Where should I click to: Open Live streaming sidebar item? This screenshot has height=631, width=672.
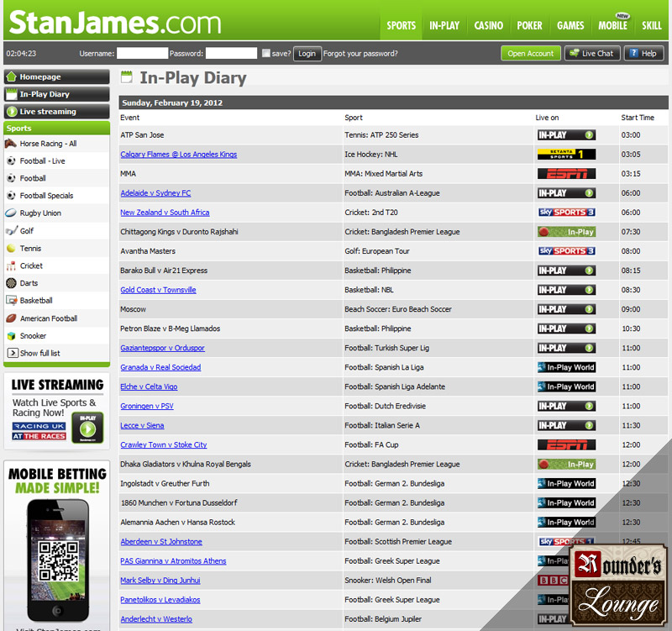tap(56, 112)
